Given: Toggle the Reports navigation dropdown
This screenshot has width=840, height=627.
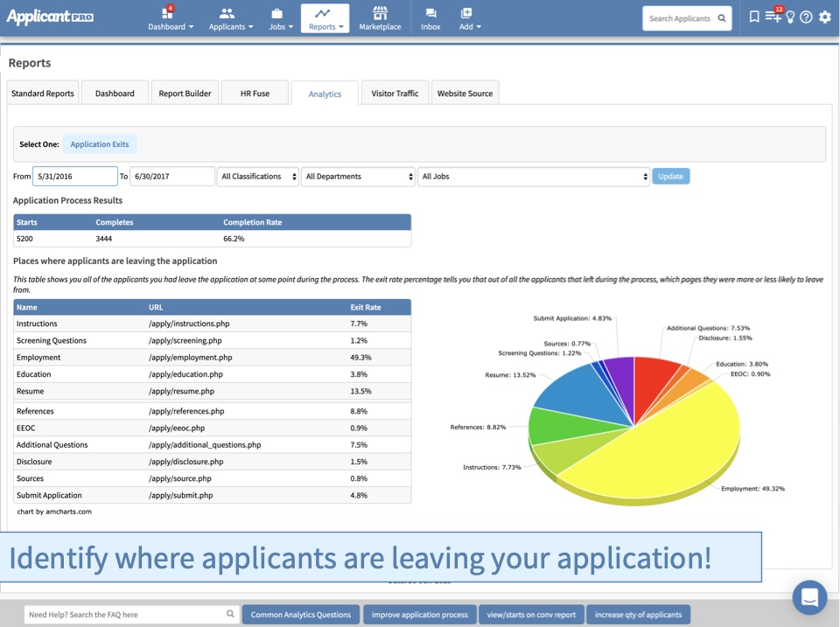Looking at the screenshot, I should (325, 25).
